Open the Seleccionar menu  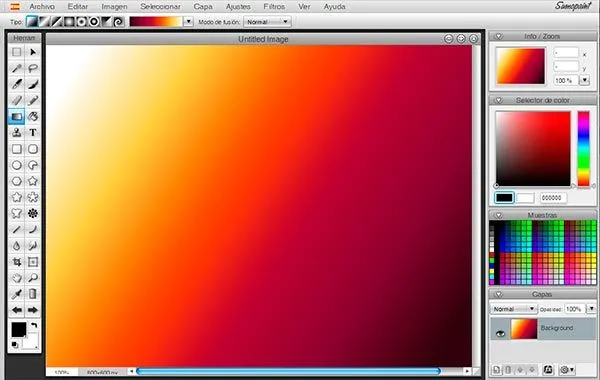160,7
